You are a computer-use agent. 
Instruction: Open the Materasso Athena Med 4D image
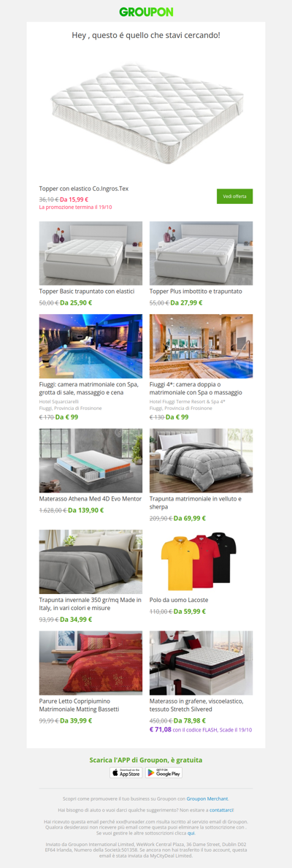click(91, 460)
